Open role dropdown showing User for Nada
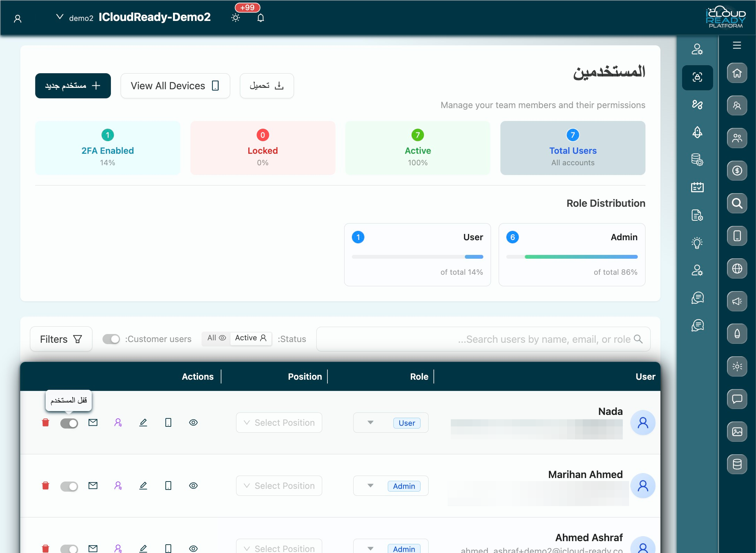The image size is (756, 553). click(391, 423)
